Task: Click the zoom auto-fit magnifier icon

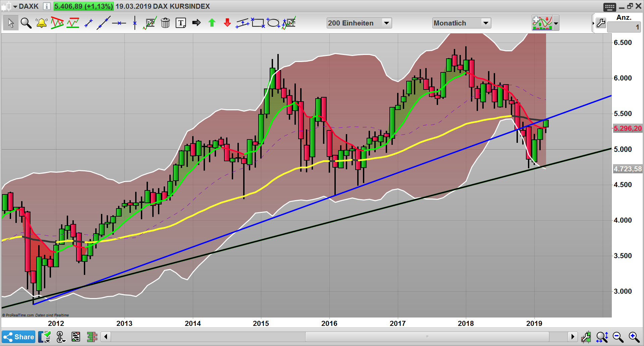Action: point(602,337)
